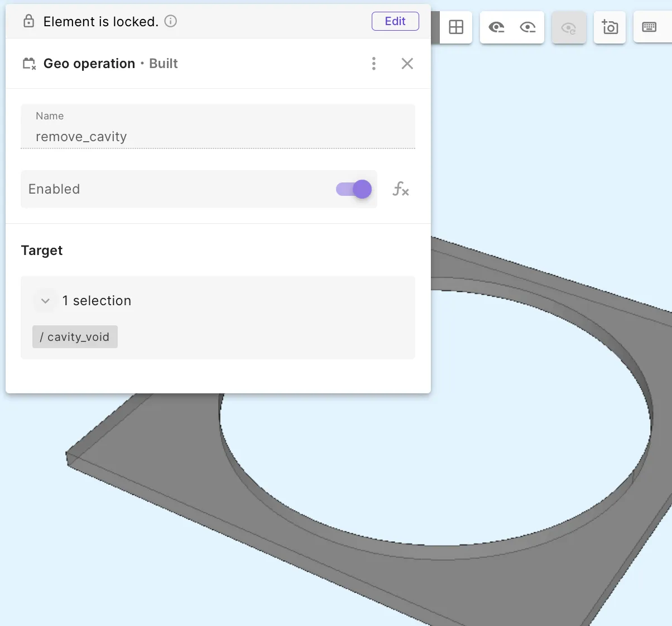Image resolution: width=672 pixels, height=626 pixels.
Task: Click the remove_cavity name field
Action: [218, 127]
